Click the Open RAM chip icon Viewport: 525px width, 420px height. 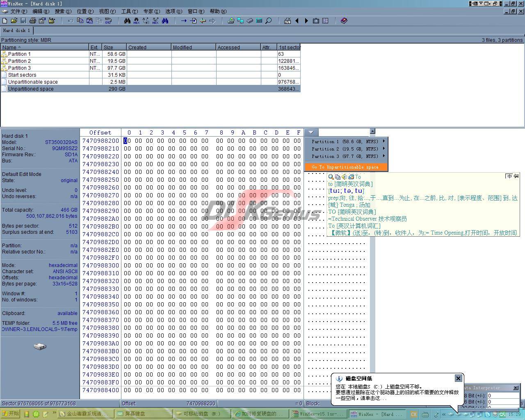[x=250, y=21]
